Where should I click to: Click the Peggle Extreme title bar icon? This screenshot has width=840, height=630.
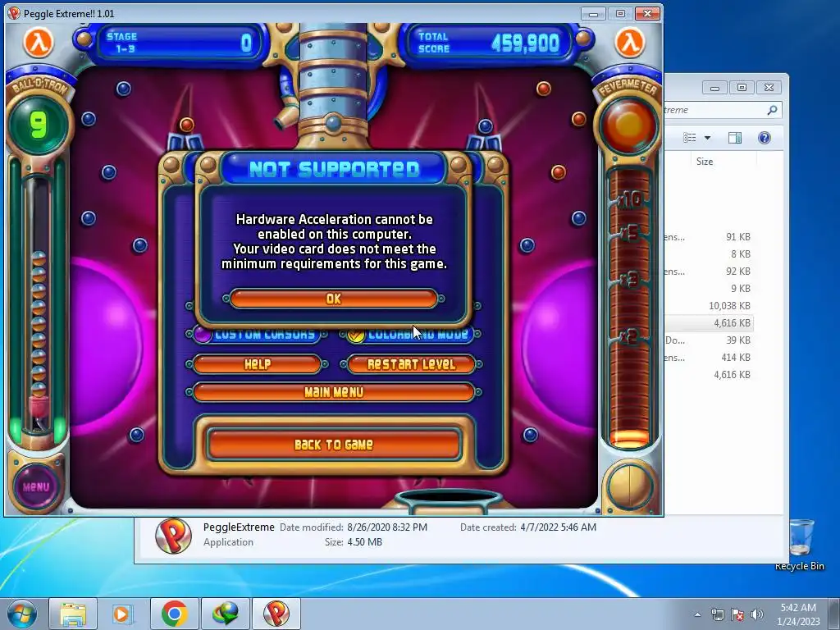click(15, 13)
